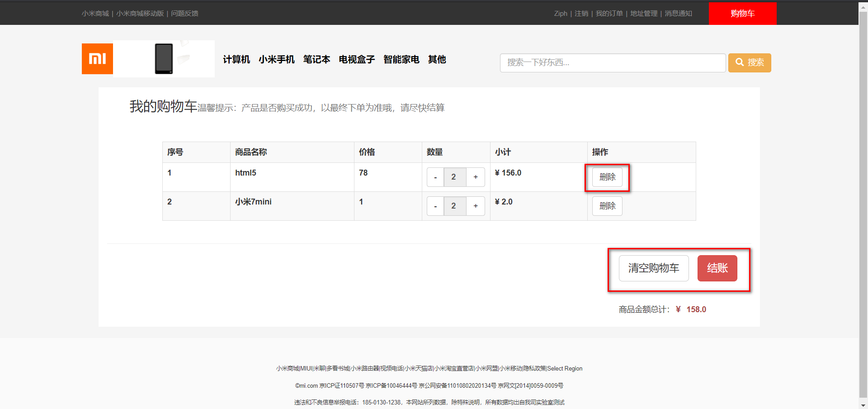Open footer Select Region link
Screen dimensions: 868x409
click(x=565, y=369)
